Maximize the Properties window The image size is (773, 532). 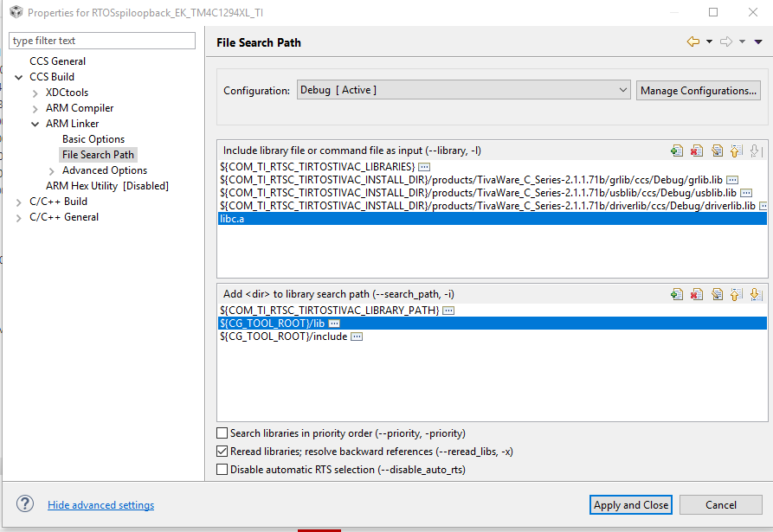coord(713,12)
